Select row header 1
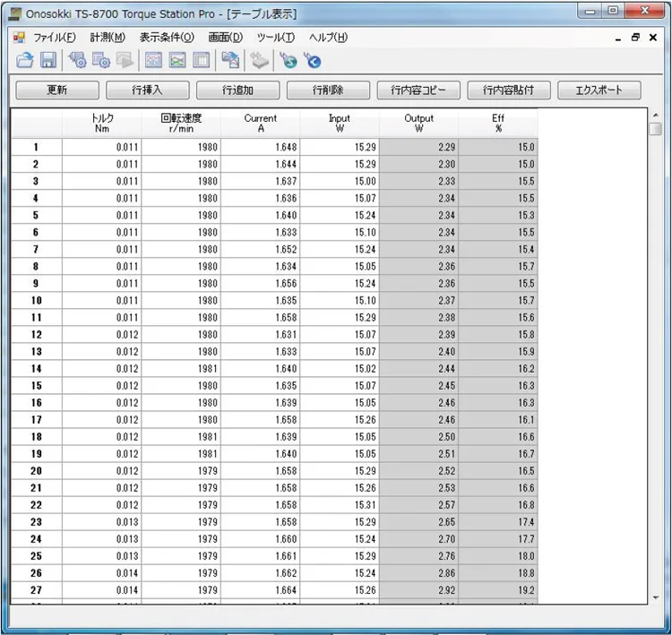This screenshot has width=672, height=635. 37,147
